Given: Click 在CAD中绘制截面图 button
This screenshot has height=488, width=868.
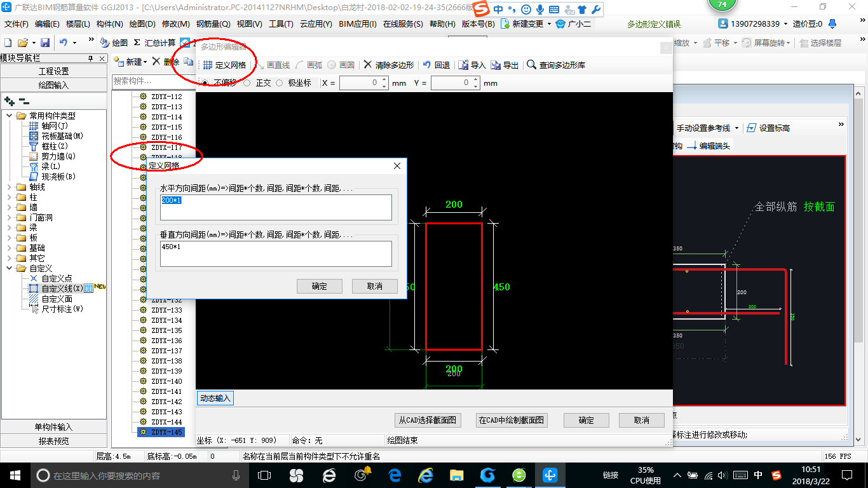Looking at the screenshot, I should (x=512, y=420).
